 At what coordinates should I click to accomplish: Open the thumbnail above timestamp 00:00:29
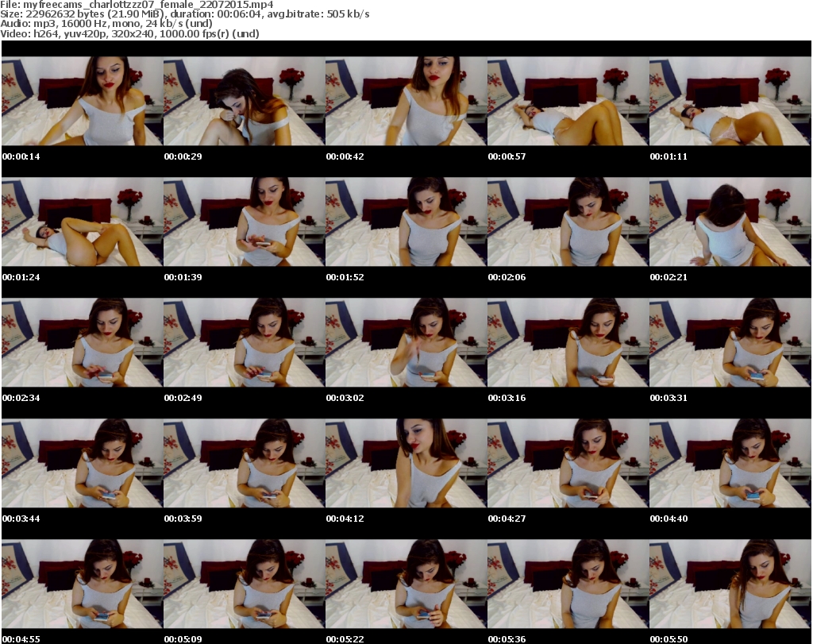244,101
